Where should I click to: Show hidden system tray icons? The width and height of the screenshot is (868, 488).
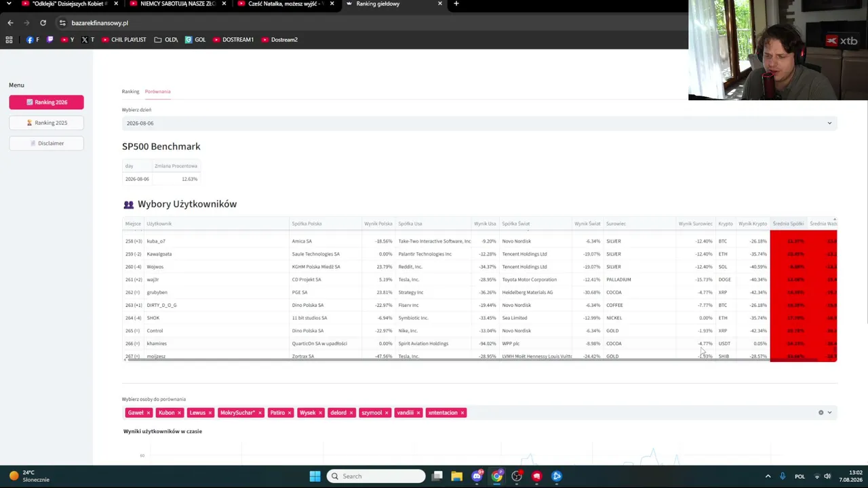coord(768,476)
